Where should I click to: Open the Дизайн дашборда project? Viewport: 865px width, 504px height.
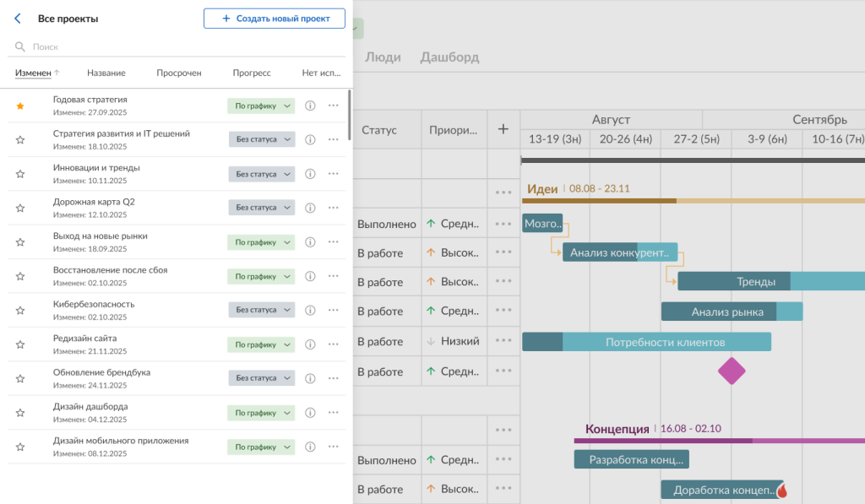[x=90, y=406]
